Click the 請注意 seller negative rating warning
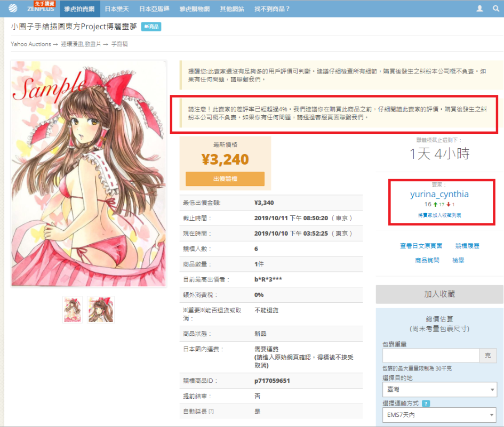 point(339,114)
